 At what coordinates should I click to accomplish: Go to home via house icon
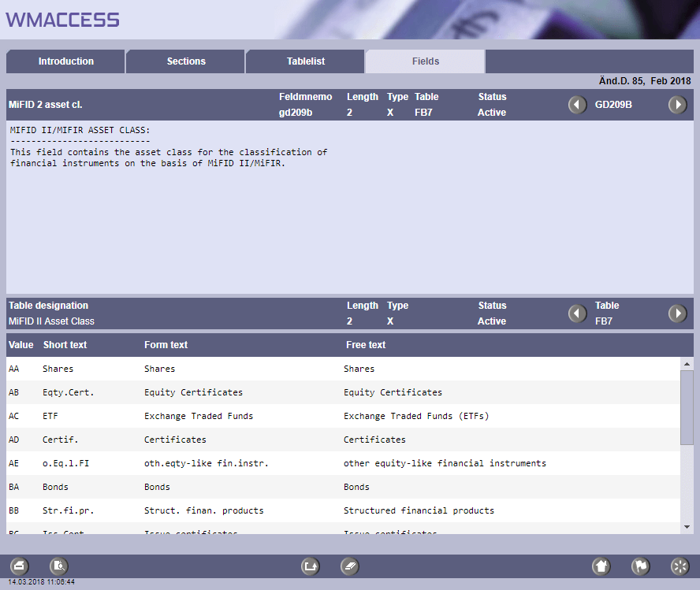[x=601, y=566]
